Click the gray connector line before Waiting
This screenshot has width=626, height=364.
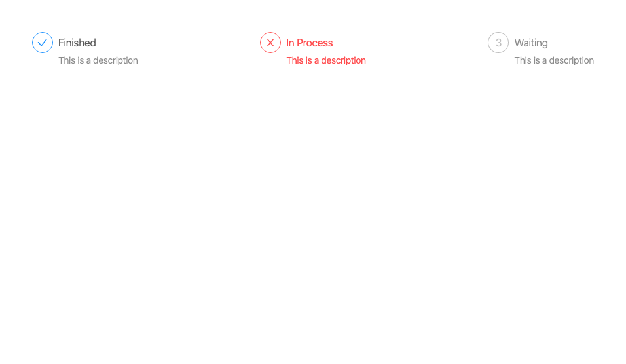(410, 43)
